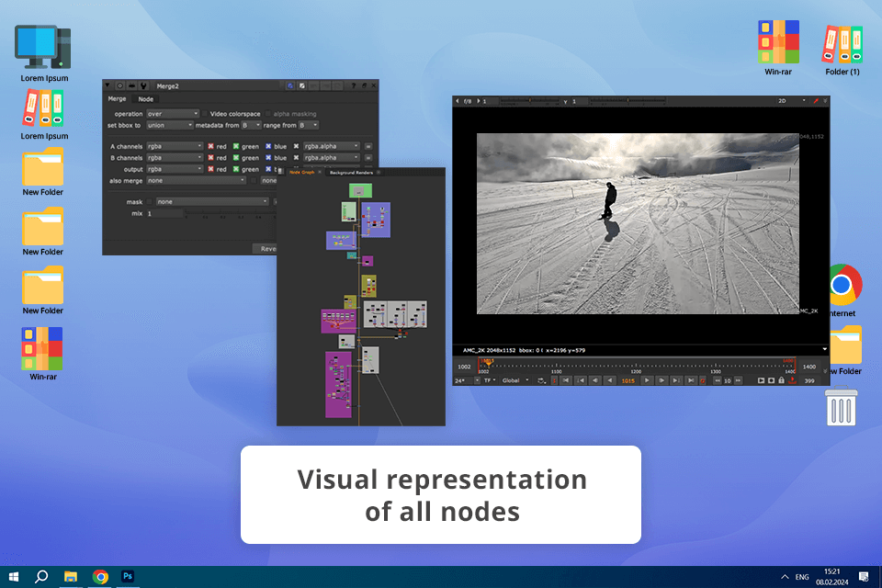Toggle B channels red checkbox

coord(210,157)
